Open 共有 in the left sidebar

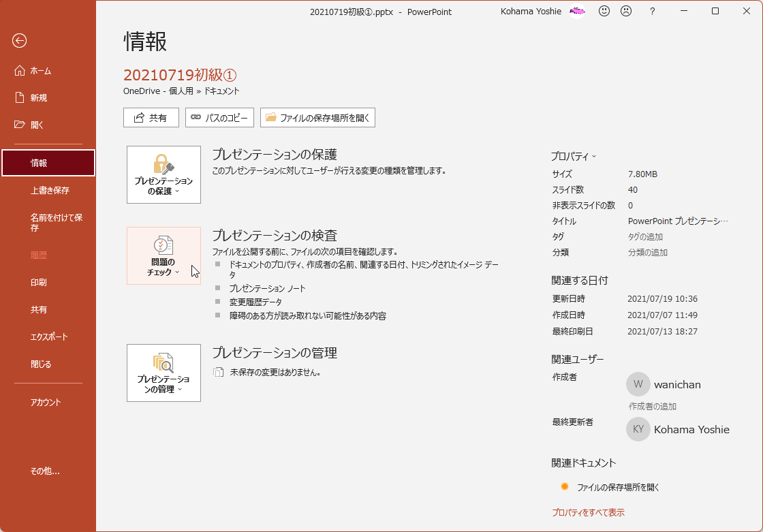[x=48, y=309]
